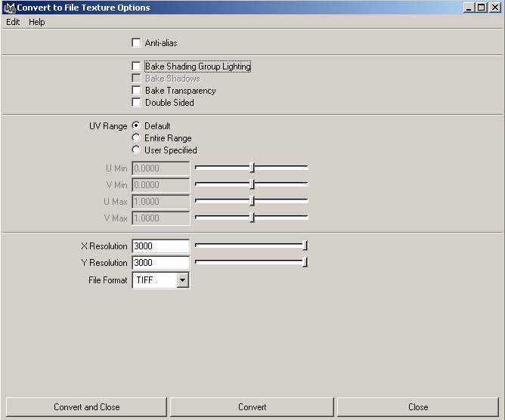Screen dimensions: 505x420
Task: Expand the File Format dropdown arrow
Action: click(182, 280)
